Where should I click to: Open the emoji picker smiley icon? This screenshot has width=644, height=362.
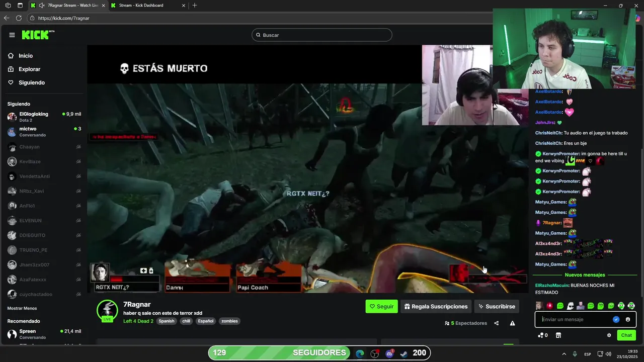point(628,319)
